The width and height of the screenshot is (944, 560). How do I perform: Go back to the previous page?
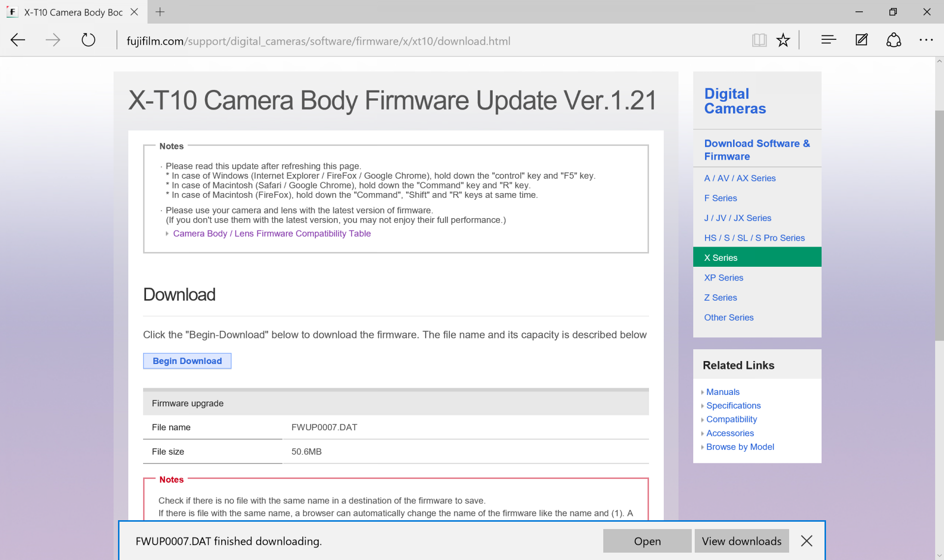[x=18, y=40]
